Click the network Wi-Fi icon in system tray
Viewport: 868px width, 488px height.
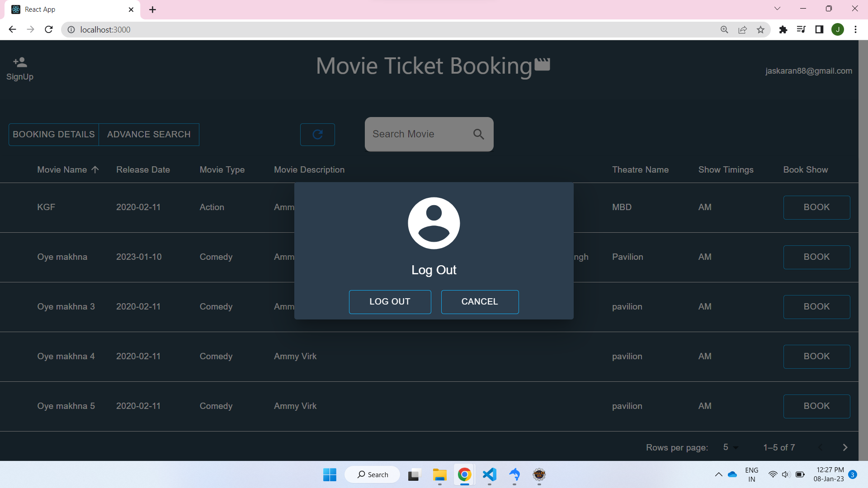773,474
